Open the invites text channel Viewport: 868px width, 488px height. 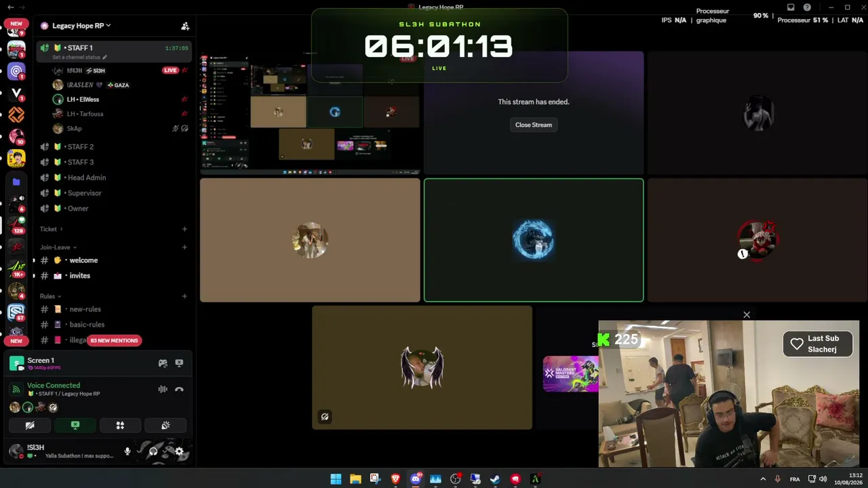coord(114,276)
